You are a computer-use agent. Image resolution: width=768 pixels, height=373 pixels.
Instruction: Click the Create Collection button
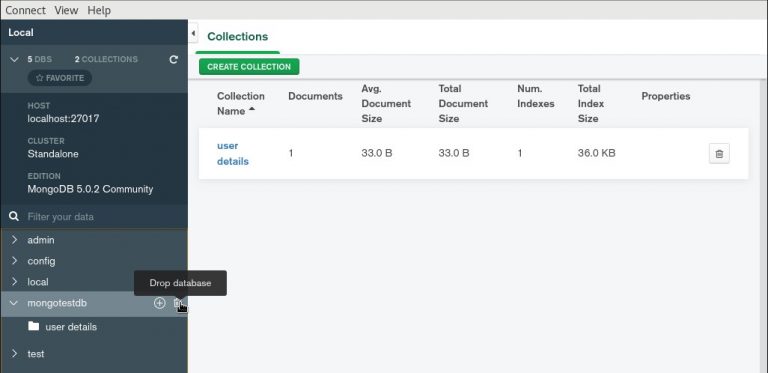point(249,67)
